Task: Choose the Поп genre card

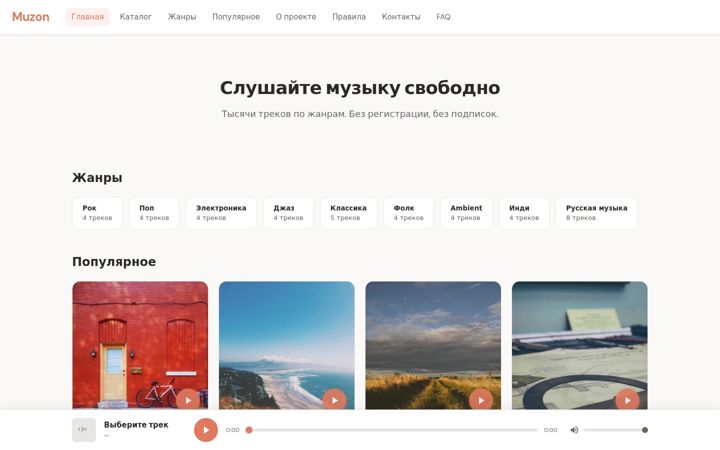Action: point(154,213)
